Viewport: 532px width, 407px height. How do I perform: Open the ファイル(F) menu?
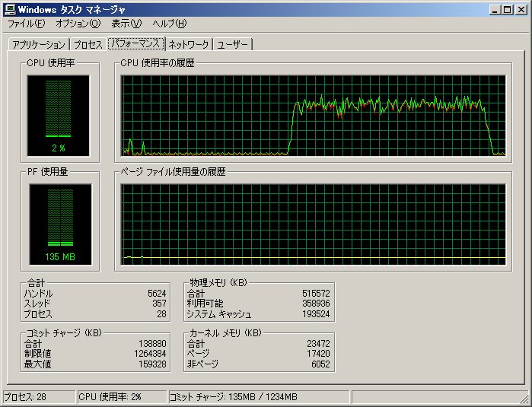(x=26, y=24)
